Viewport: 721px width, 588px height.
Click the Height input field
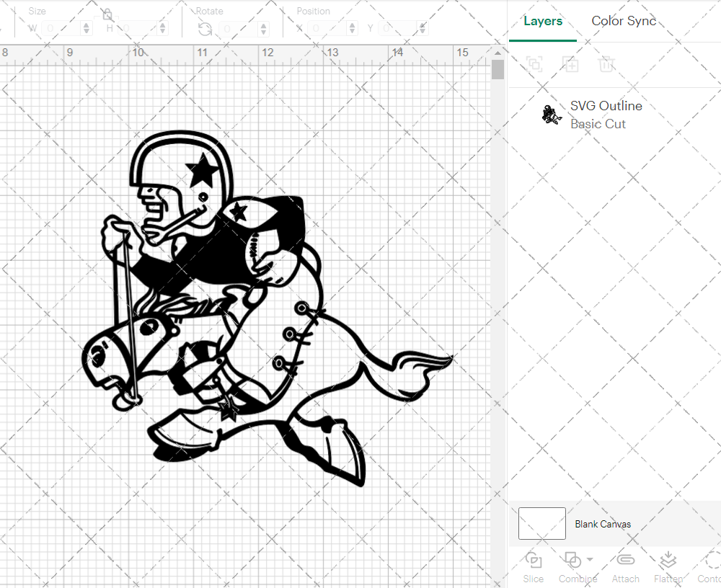[137, 29]
